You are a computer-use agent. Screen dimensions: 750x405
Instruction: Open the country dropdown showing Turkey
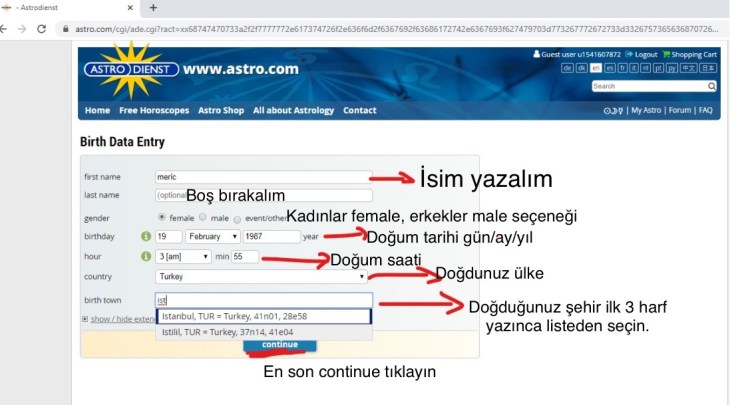point(261,276)
